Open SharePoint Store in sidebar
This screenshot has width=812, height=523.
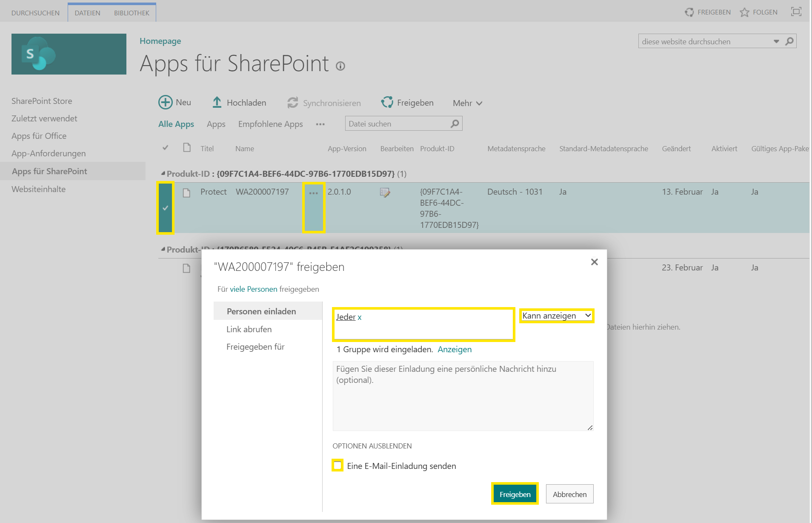42,101
